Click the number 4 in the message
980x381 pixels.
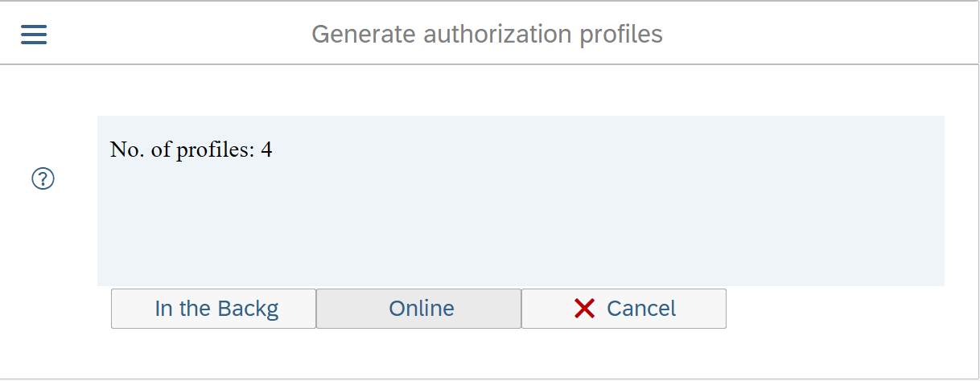coord(266,150)
